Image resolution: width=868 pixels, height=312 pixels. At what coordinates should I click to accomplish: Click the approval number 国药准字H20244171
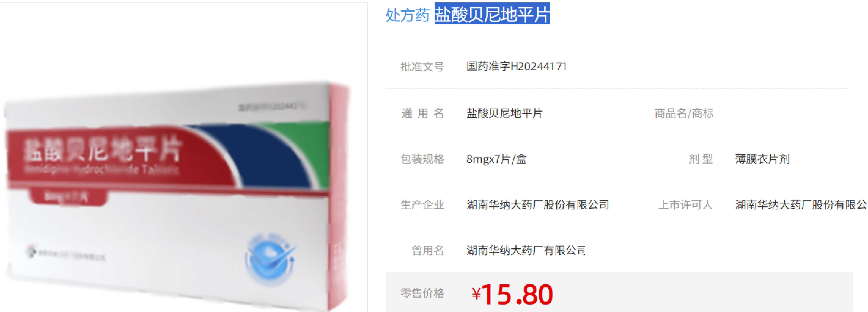coord(516,66)
